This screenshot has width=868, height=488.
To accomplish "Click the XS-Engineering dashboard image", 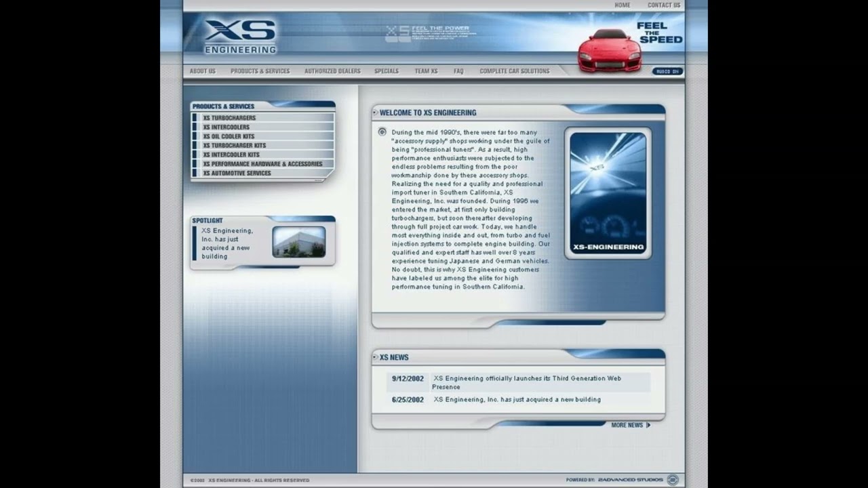I will (x=608, y=193).
